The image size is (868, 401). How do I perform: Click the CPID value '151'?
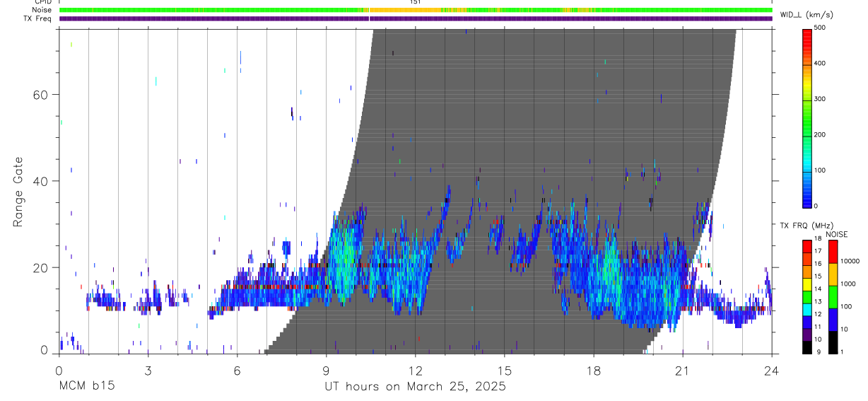[x=416, y=2]
